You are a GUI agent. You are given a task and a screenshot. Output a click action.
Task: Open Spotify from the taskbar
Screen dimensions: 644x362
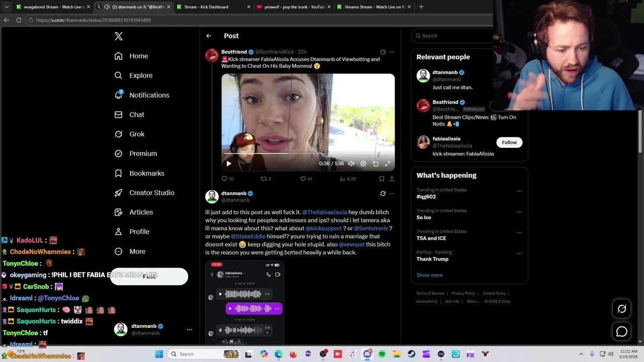[x=382, y=354]
